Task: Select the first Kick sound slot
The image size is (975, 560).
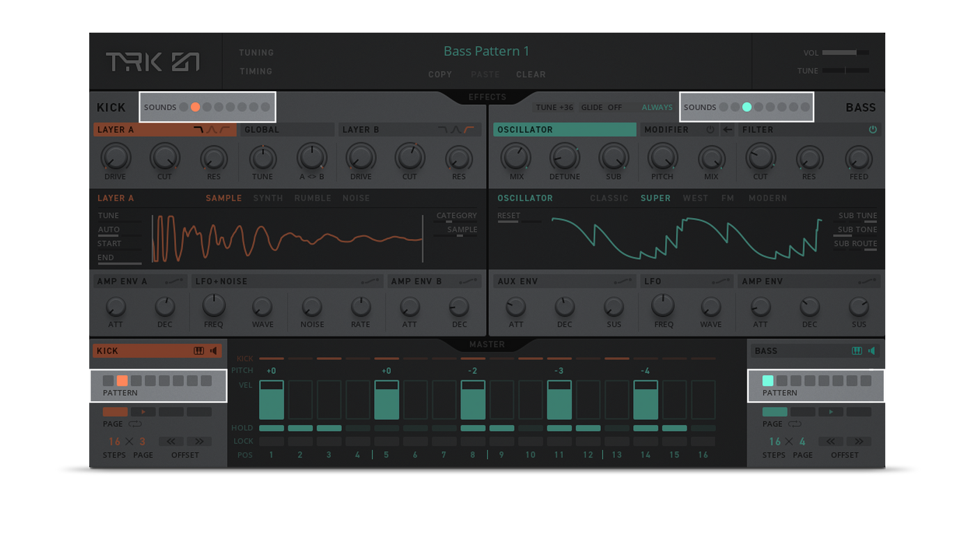Action: point(184,107)
